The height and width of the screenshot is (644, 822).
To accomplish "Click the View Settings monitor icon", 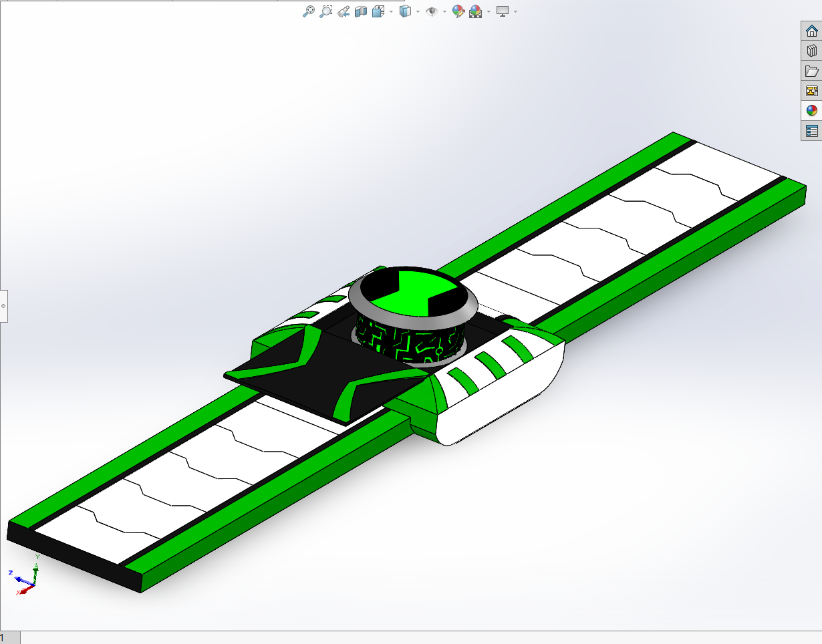I will point(503,11).
